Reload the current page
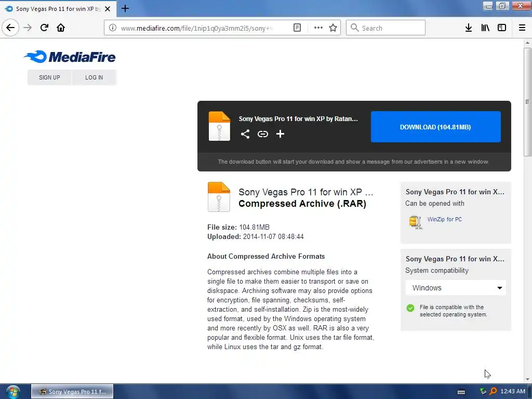Viewport: 532px width, 399px height. pyautogui.click(x=44, y=28)
